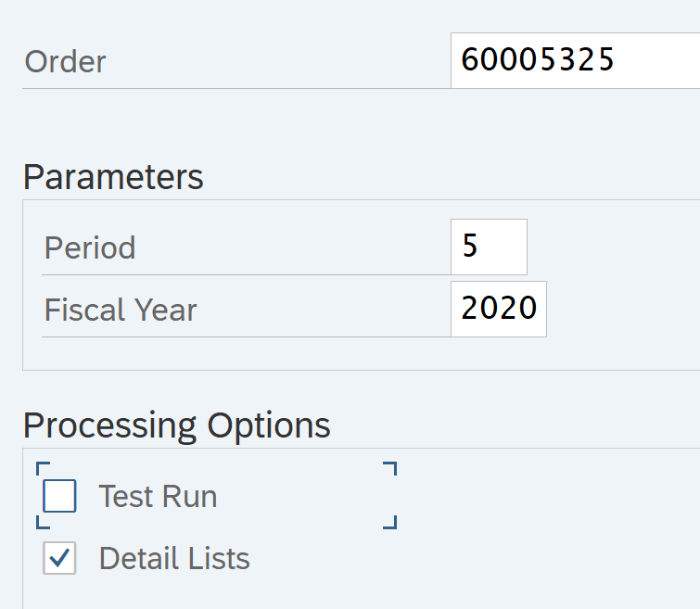Click the Processing Options section heading
Viewport: 700px width, 609px height.
(176, 425)
